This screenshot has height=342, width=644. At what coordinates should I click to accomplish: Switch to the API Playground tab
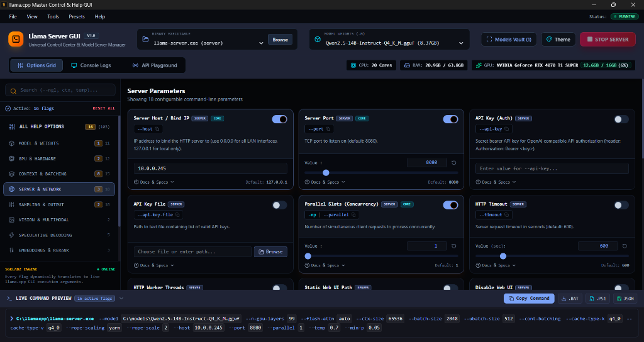pyautogui.click(x=155, y=65)
